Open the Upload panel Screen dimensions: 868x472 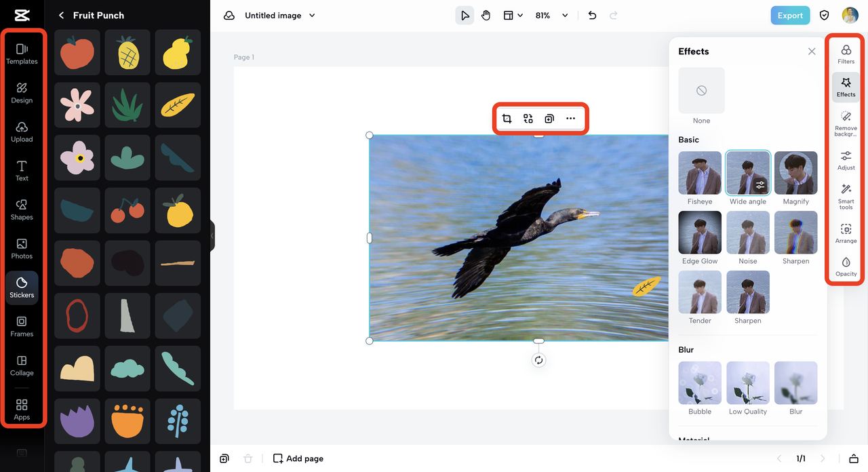pos(22,132)
